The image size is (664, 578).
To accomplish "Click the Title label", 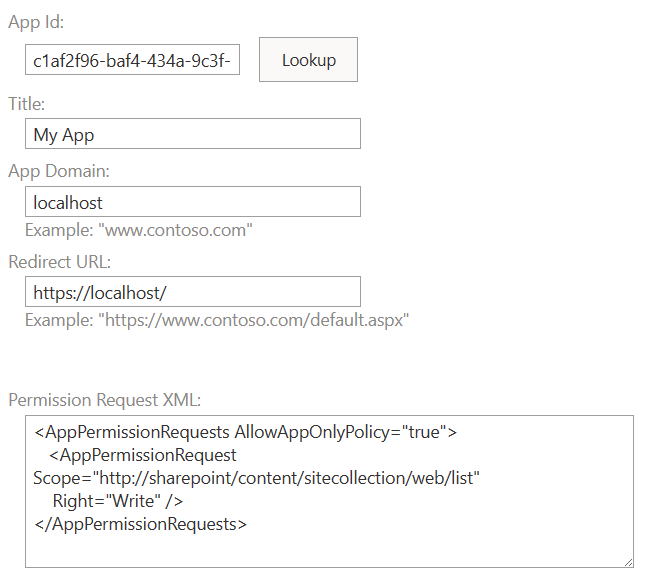I will coord(26,104).
